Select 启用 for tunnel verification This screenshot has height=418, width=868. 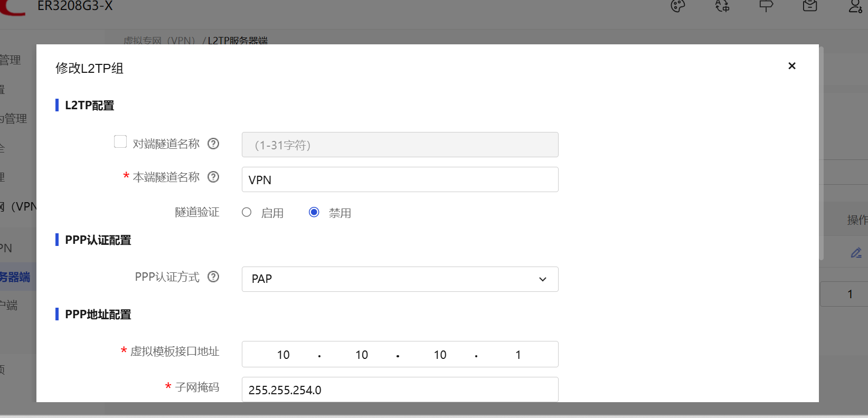[x=247, y=212]
